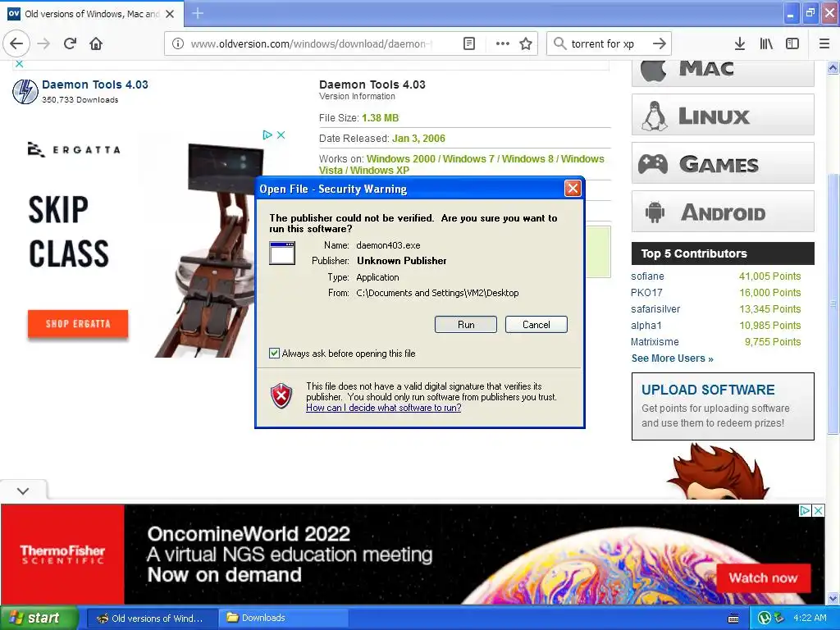Close the Old versions of Windows tab

pyautogui.click(x=170, y=14)
